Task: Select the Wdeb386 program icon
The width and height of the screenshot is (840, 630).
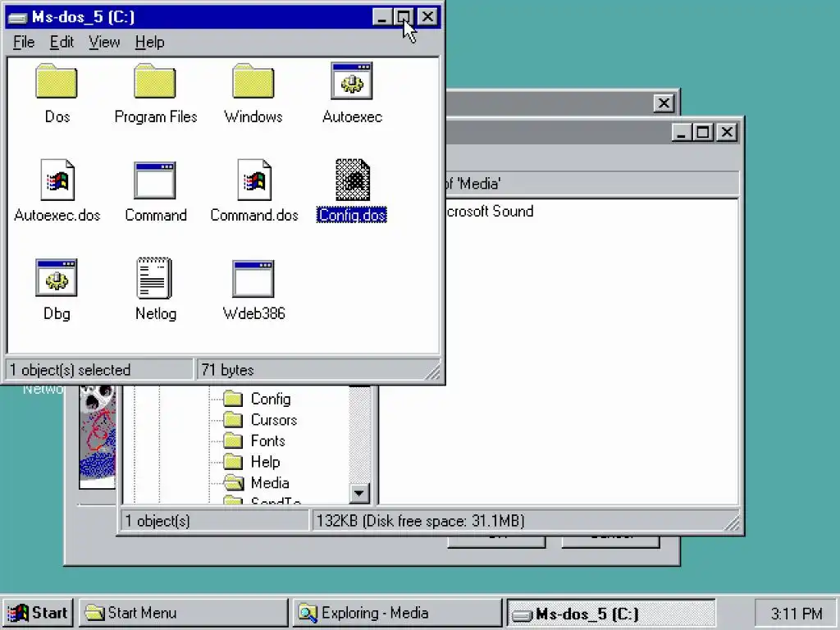Action: click(253, 279)
